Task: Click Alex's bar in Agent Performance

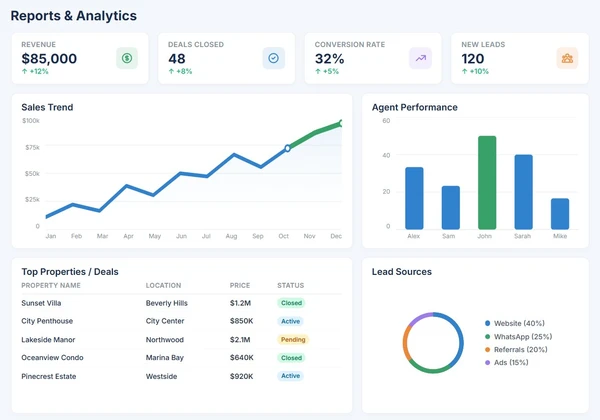Action: pos(414,198)
